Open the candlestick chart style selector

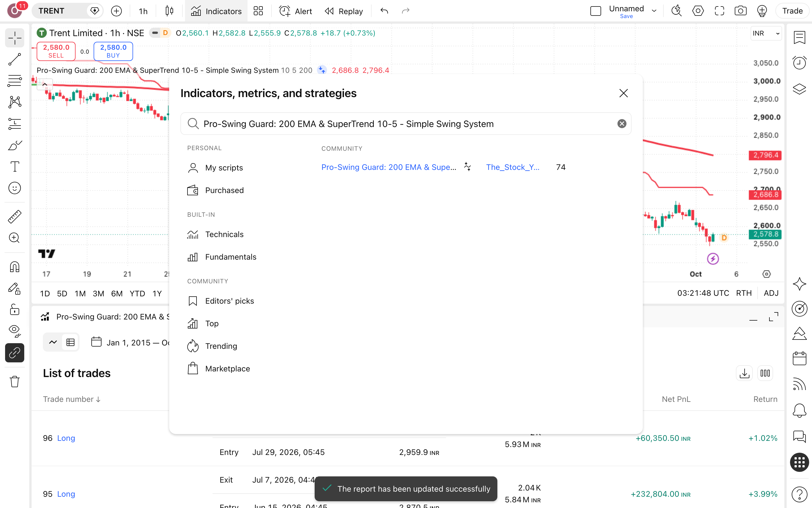click(x=169, y=11)
